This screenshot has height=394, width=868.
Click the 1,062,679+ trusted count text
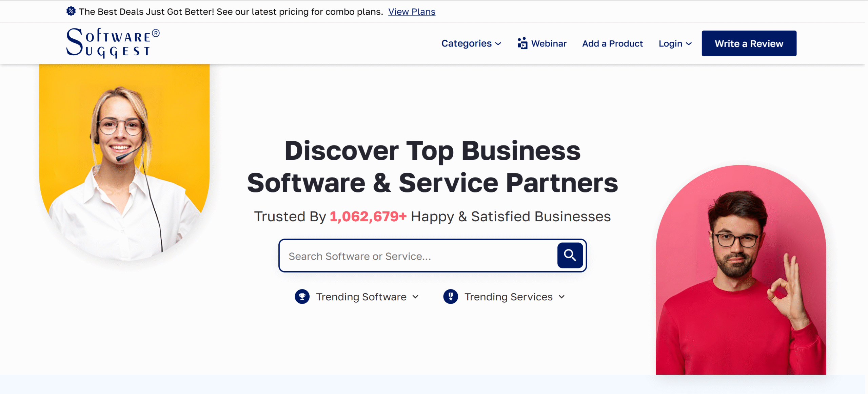(x=368, y=217)
